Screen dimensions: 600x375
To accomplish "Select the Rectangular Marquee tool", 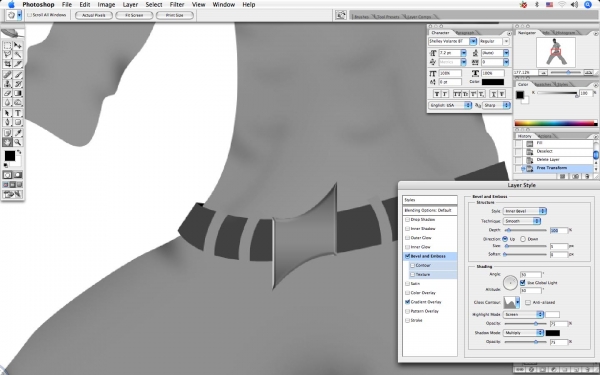I will tap(7, 46).
